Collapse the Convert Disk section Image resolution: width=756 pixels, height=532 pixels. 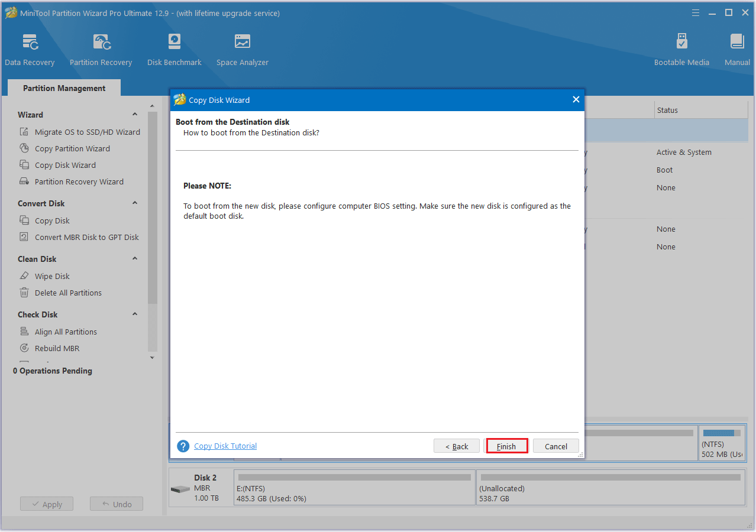coord(134,203)
